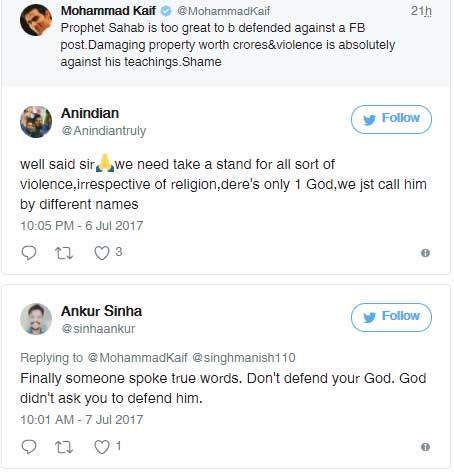Like Anindian's tweet with 3 likes
The width and height of the screenshot is (454, 476).
tap(102, 253)
